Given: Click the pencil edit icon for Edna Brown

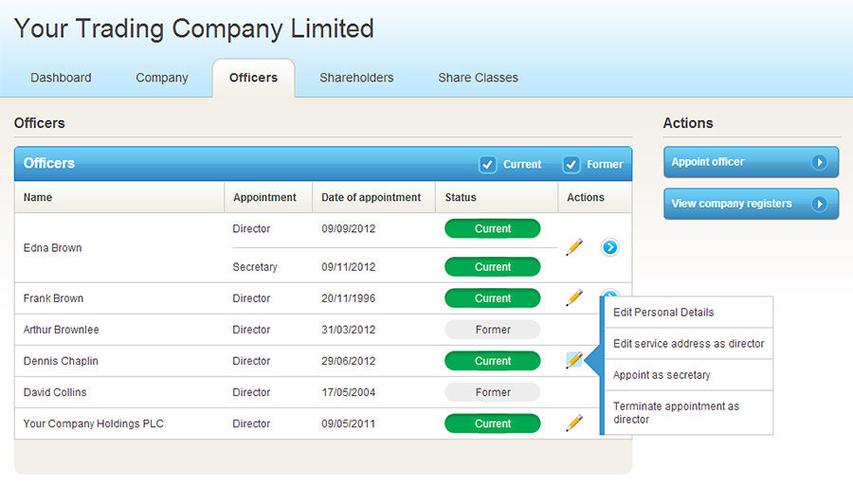Looking at the screenshot, I should click(574, 247).
